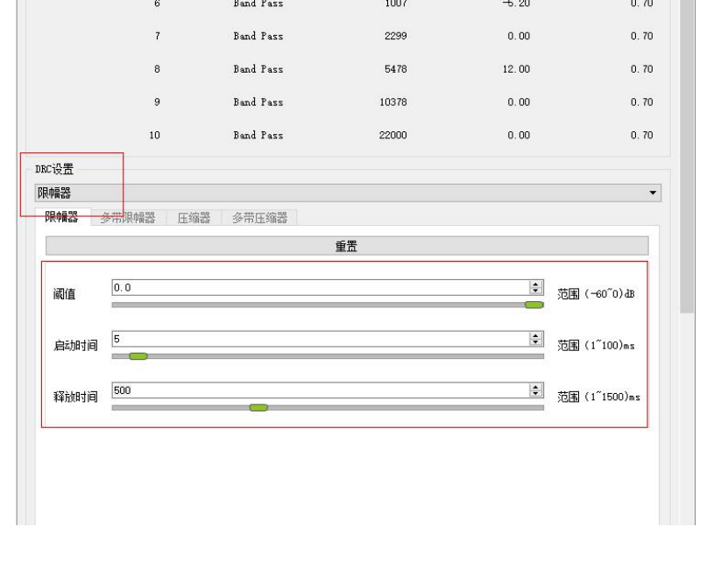
Task: Increase 释放时间 with the up spinner arrow
Action: [536, 387]
